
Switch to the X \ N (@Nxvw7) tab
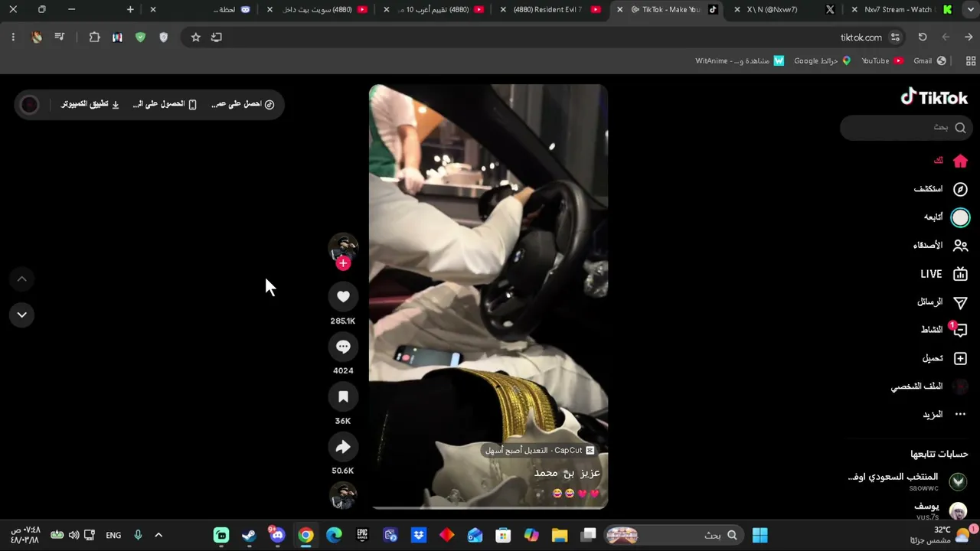pos(785,10)
